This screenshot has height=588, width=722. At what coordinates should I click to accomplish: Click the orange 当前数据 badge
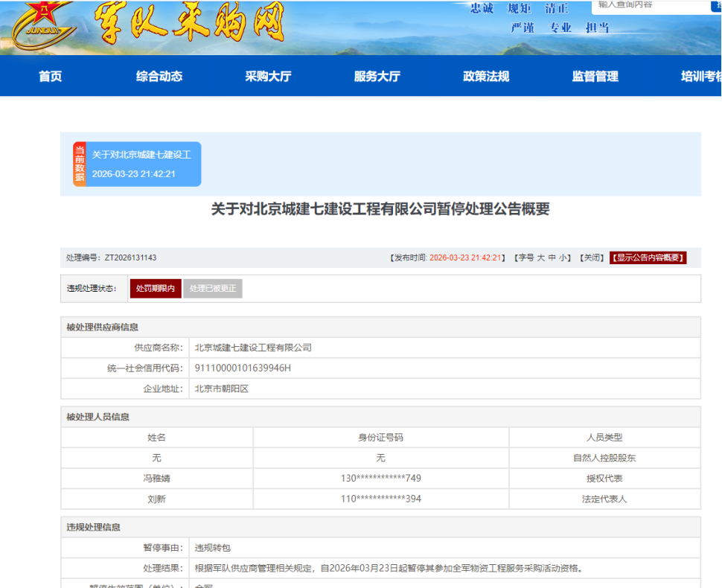pyautogui.click(x=79, y=164)
